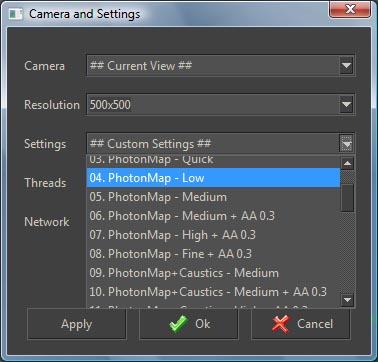Screen dimensions: 378x362
Task: Click the Resolution label
Action: click(x=52, y=105)
